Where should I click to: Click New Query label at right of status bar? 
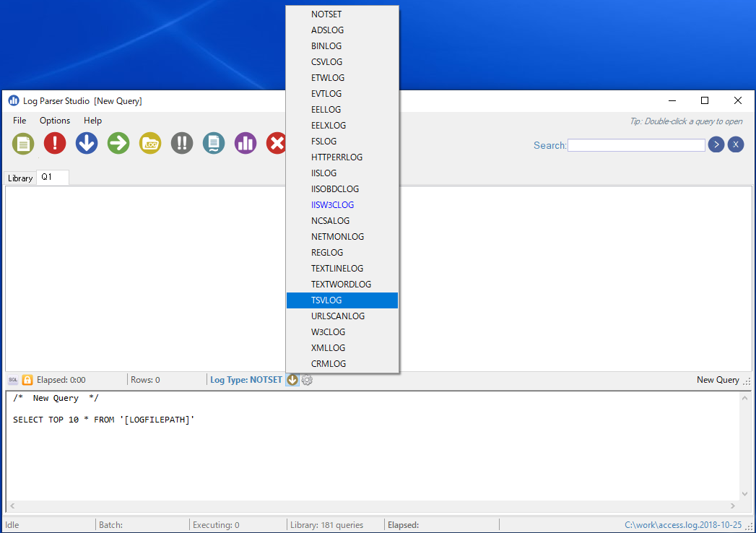718,380
